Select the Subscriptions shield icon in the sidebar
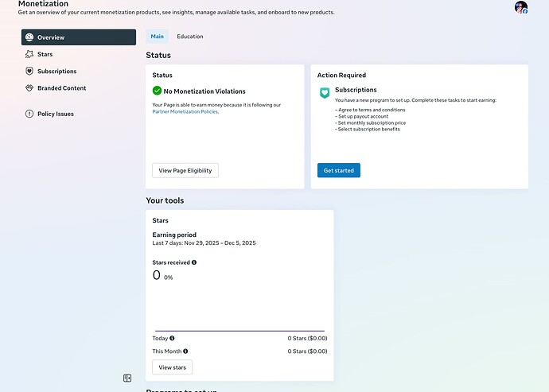This screenshot has width=549, height=392. [x=29, y=72]
